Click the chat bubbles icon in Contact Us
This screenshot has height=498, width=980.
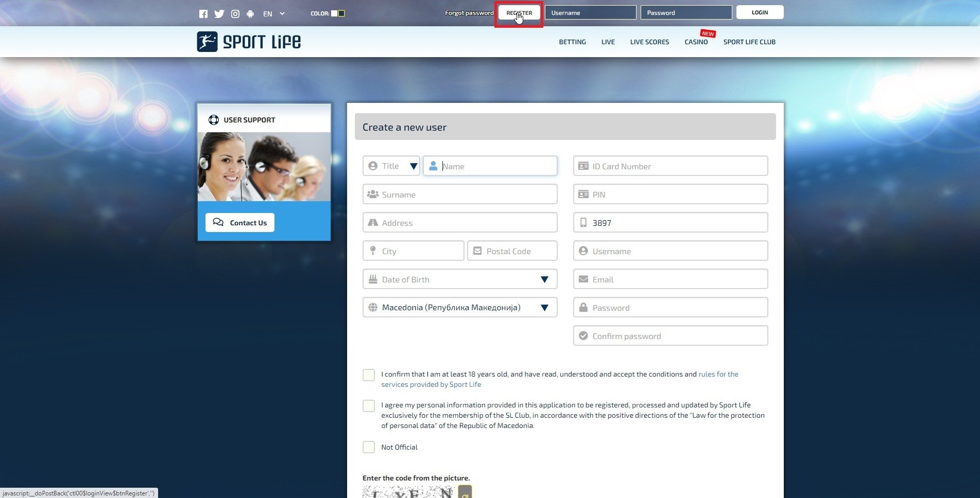[x=218, y=222]
